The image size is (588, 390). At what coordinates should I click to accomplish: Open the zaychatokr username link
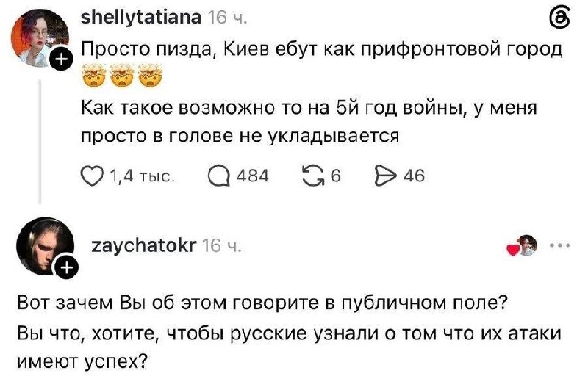144,246
